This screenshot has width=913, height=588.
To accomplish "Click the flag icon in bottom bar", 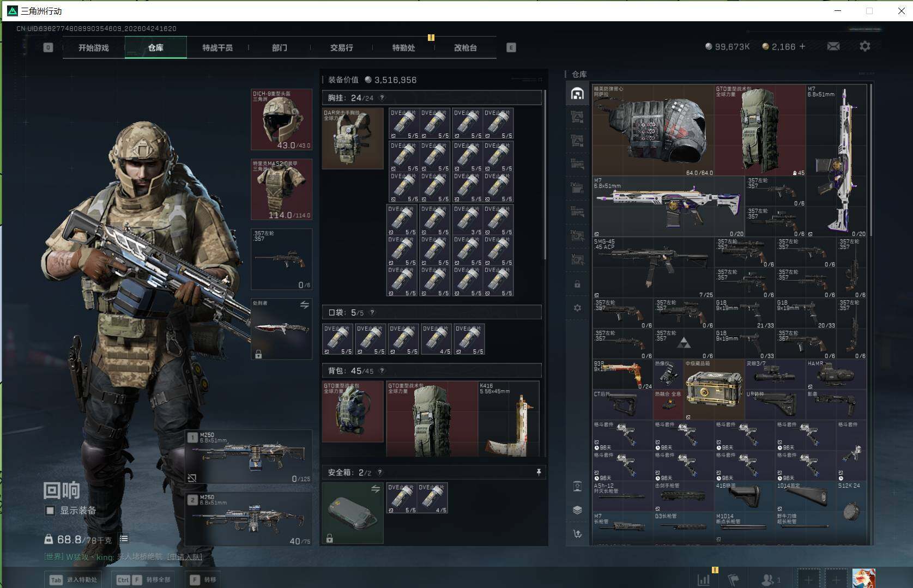I will tap(734, 580).
